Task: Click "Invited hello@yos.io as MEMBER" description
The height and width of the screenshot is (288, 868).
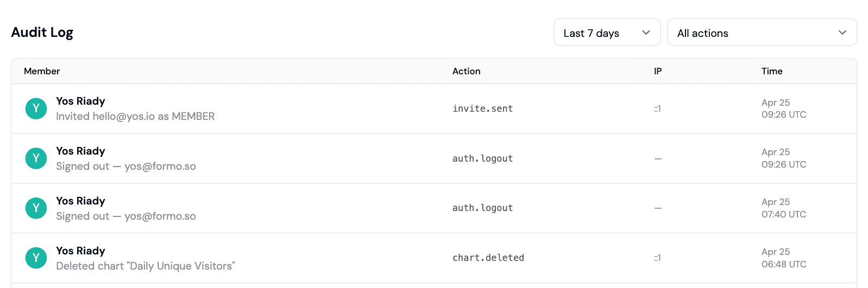Action: tap(135, 116)
